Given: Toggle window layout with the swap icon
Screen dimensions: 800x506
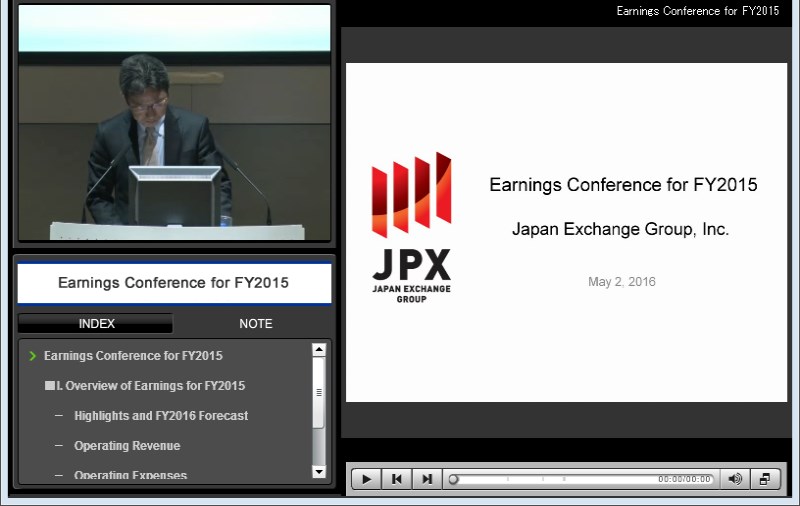Looking at the screenshot, I should (x=765, y=479).
